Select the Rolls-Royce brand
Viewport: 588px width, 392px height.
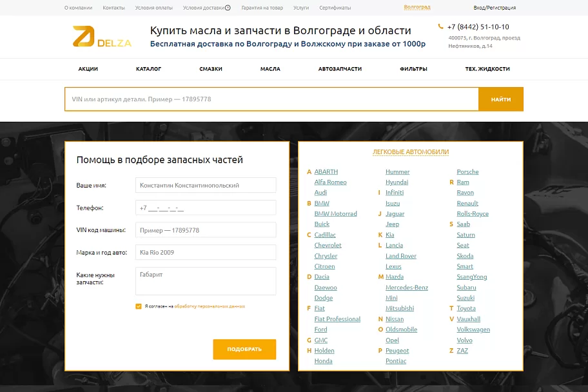pyautogui.click(x=473, y=214)
